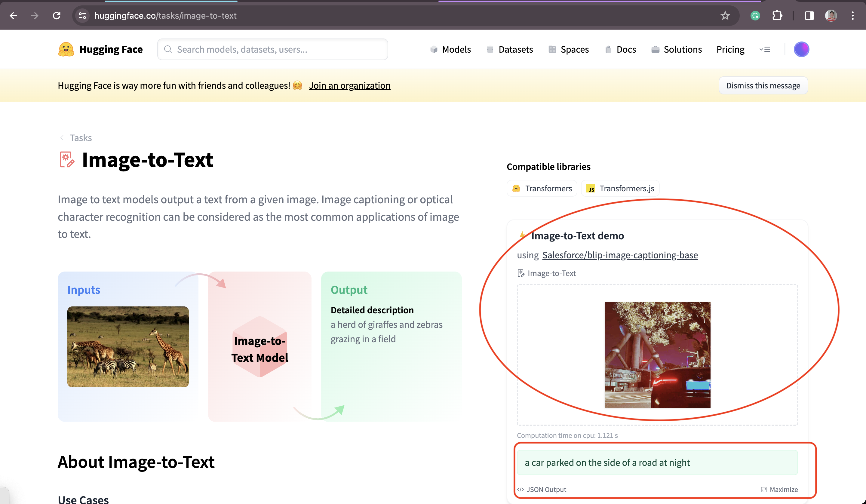This screenshot has height=504, width=866.
Task: Click the Hugging Face home link text
Action: [x=111, y=50]
